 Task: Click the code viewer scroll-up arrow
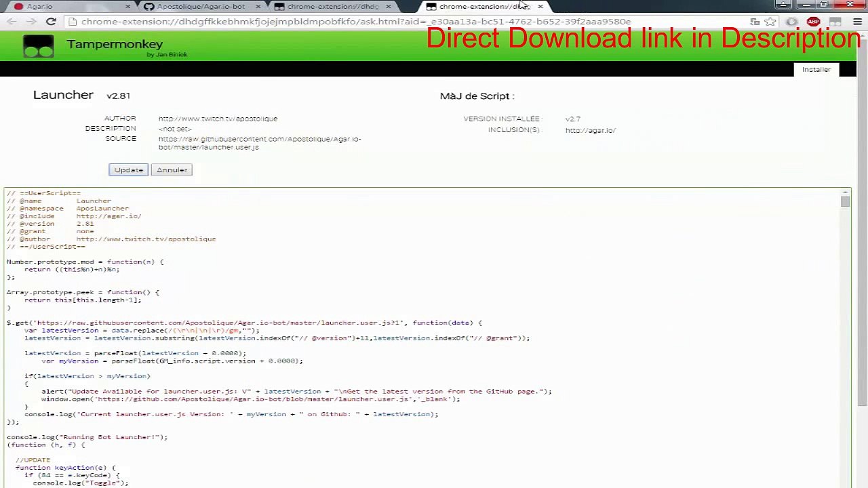click(845, 192)
